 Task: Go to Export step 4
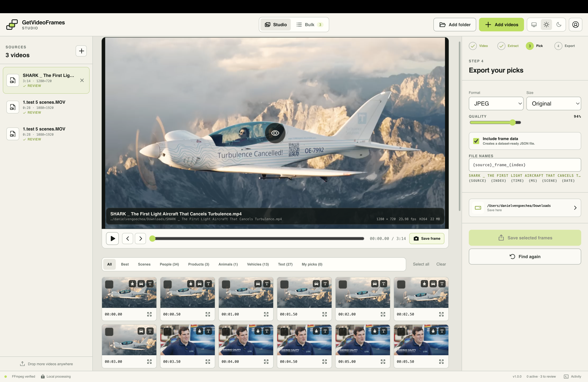point(565,46)
